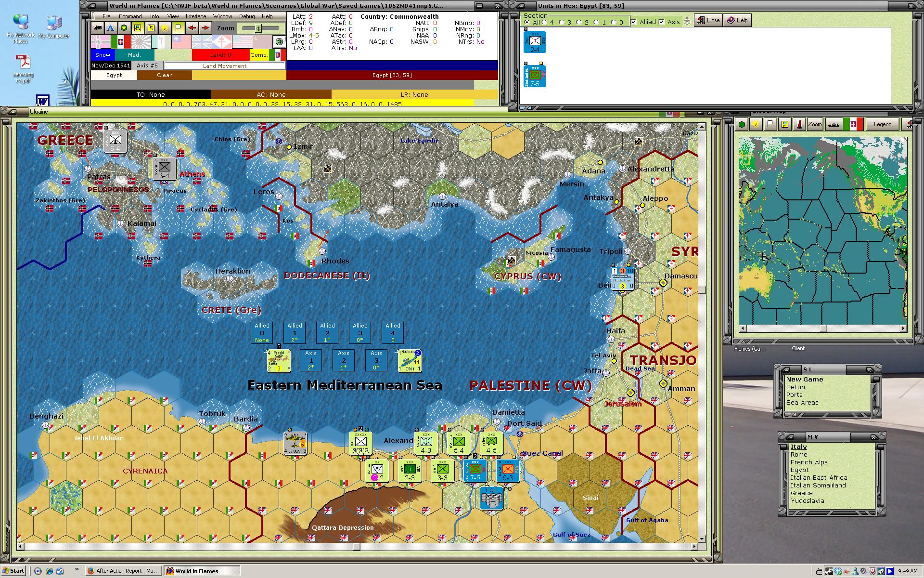The image size is (924, 578).
Task: Select the 2-4 territorial unit counter in list
Action: click(535, 42)
